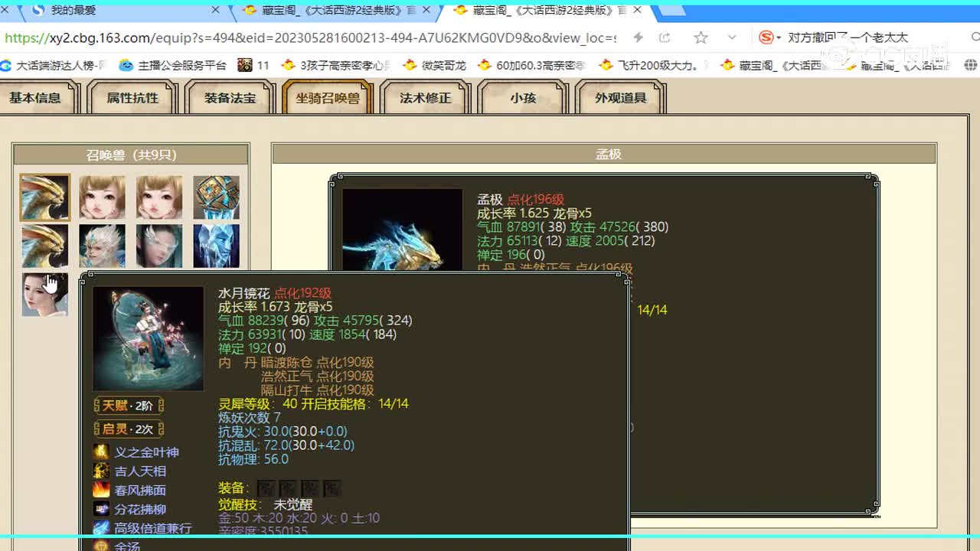Select the dark-haired masked pet portrait
Screen dimensions: 980x551
pos(159,246)
